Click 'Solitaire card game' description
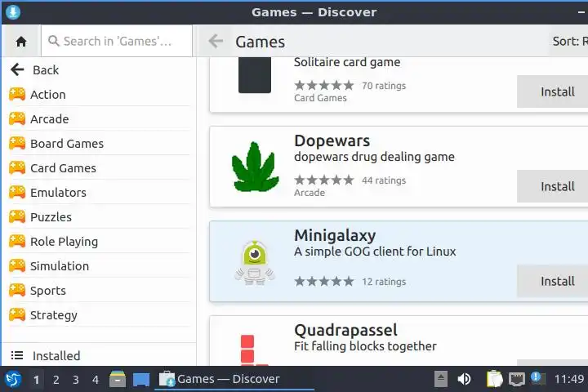 pos(347,62)
